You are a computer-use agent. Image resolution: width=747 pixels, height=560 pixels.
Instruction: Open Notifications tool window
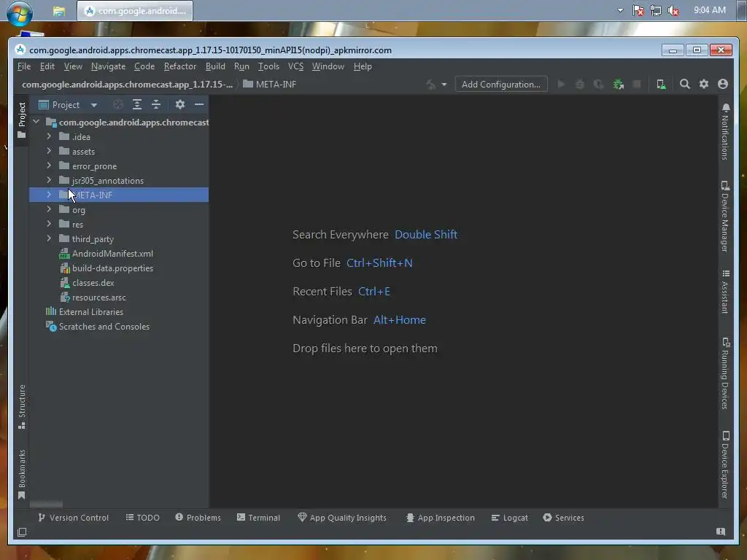point(725,131)
